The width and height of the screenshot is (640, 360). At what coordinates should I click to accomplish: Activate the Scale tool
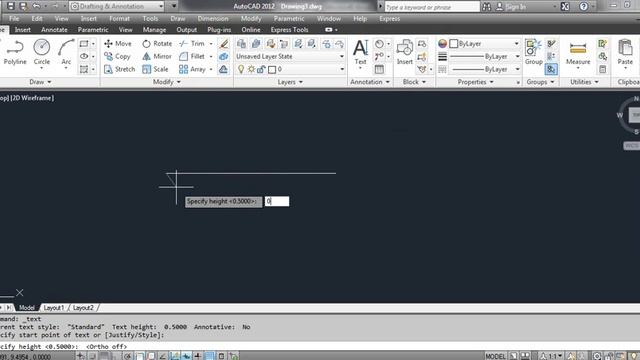click(155, 69)
